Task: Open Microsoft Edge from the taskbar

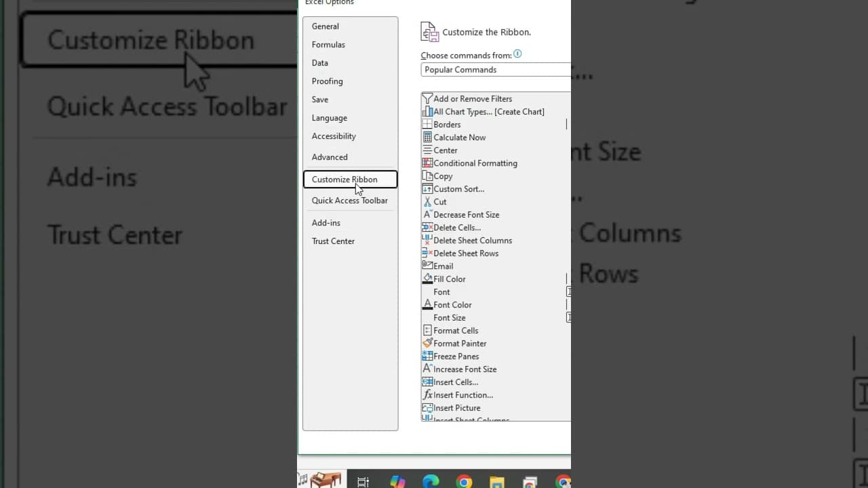Action: [x=431, y=481]
